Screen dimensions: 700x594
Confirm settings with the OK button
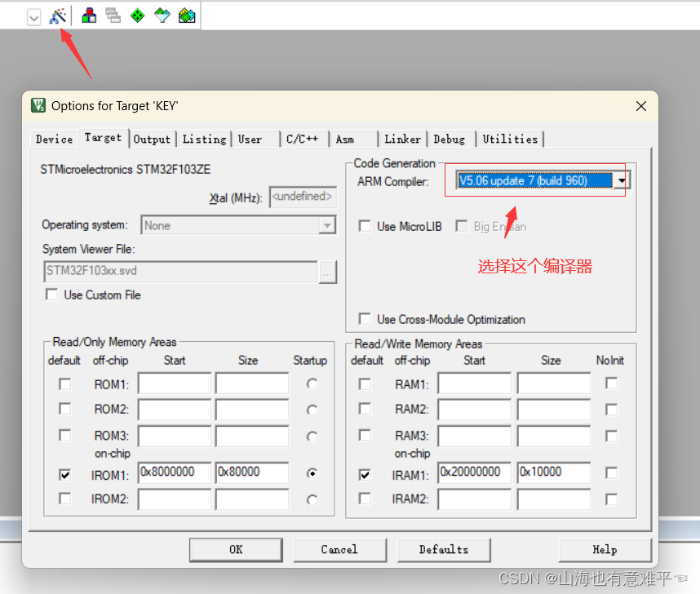(x=236, y=550)
